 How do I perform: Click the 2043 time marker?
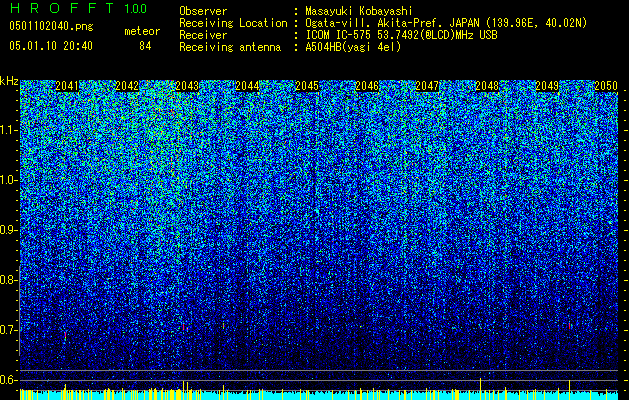point(187,86)
